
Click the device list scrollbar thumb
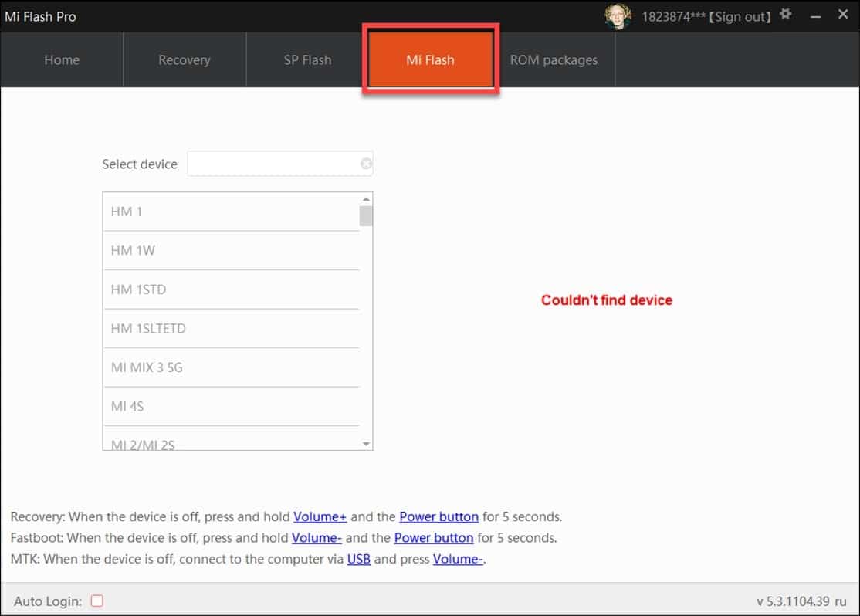click(x=366, y=216)
